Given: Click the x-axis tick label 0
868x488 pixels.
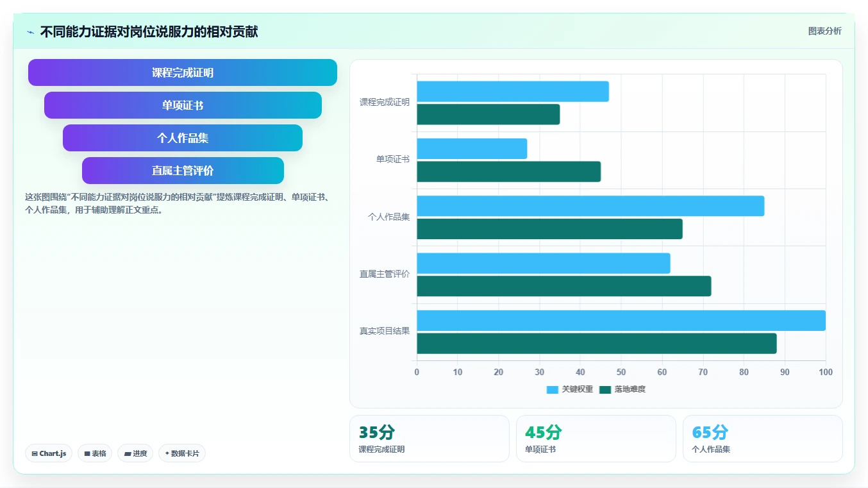Looking at the screenshot, I should coord(417,372).
